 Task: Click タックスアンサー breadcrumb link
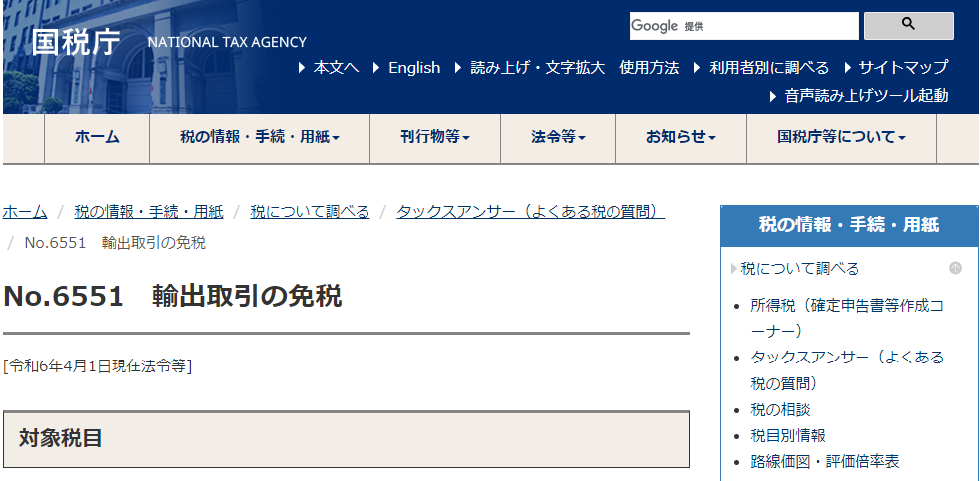coord(531,212)
